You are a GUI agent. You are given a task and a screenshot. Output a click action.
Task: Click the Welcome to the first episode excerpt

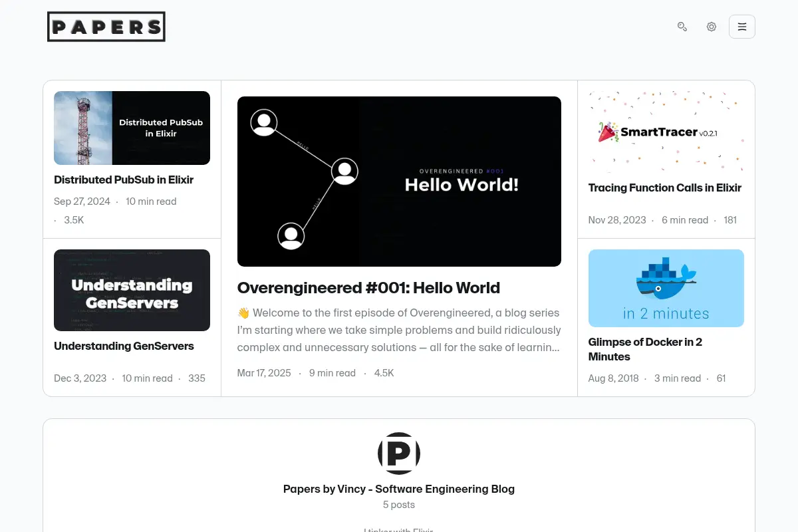[399, 330]
